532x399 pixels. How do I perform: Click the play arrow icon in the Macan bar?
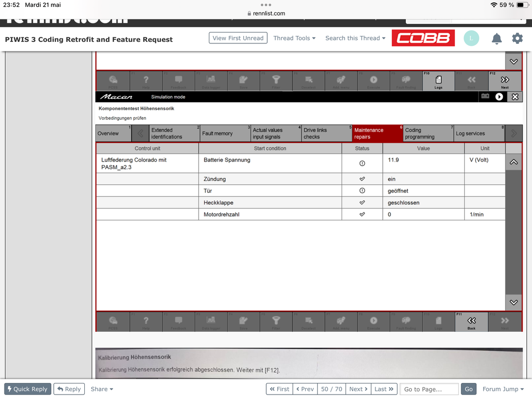[x=499, y=97]
